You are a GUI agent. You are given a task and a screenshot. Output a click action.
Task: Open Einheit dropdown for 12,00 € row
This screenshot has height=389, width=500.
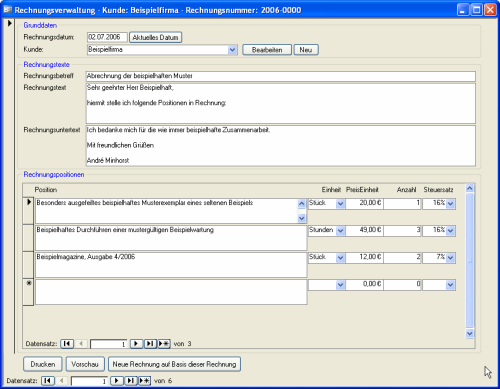340,258
